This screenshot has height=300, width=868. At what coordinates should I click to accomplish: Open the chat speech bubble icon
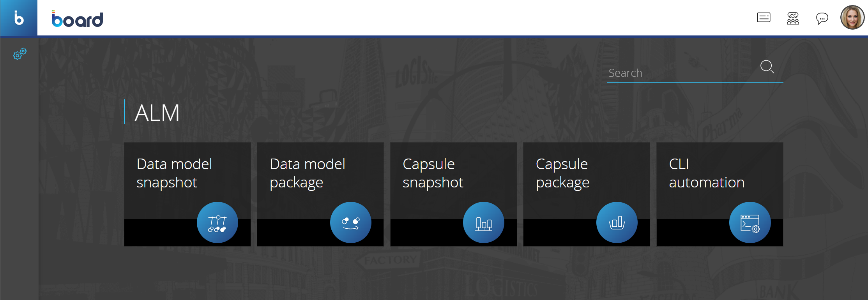point(822,18)
